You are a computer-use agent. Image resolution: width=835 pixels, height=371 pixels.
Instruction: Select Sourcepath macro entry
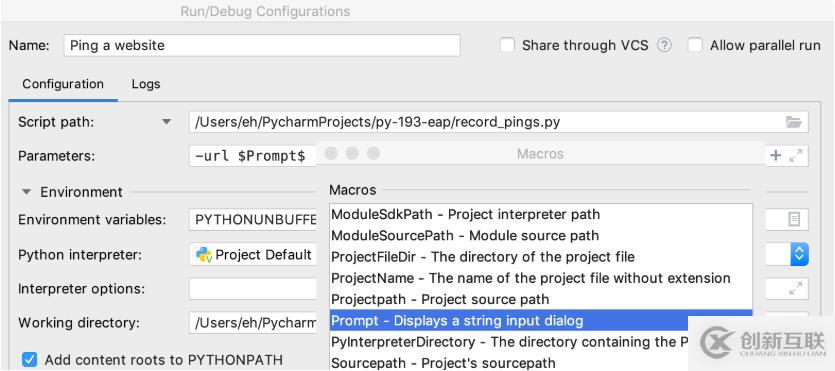(x=509, y=363)
